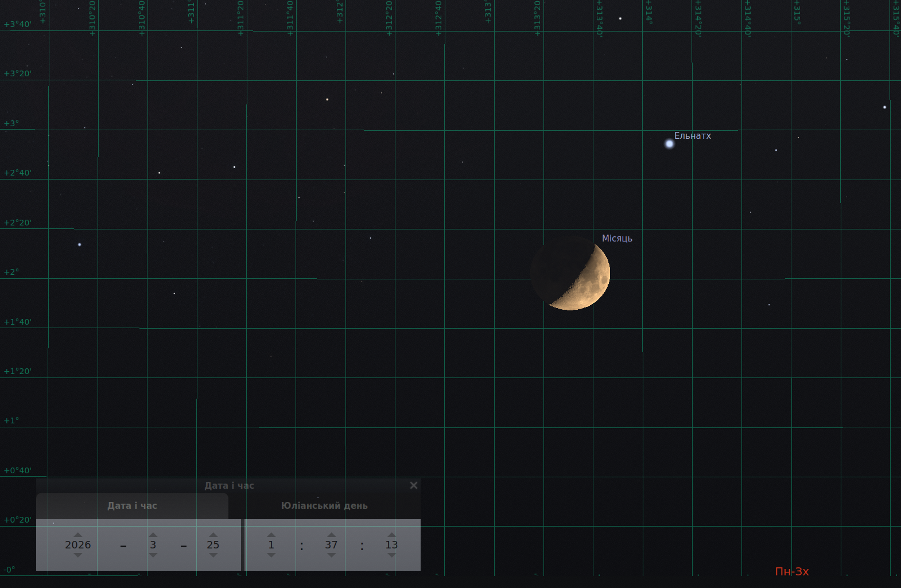Increase the hour value 1
The image size is (901, 588).
point(271,535)
